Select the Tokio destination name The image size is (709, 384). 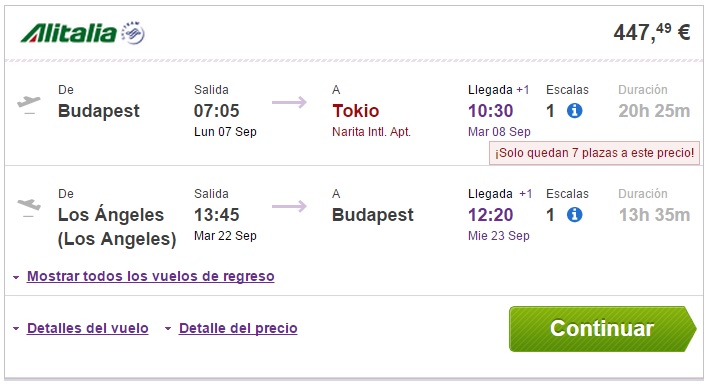coord(355,111)
